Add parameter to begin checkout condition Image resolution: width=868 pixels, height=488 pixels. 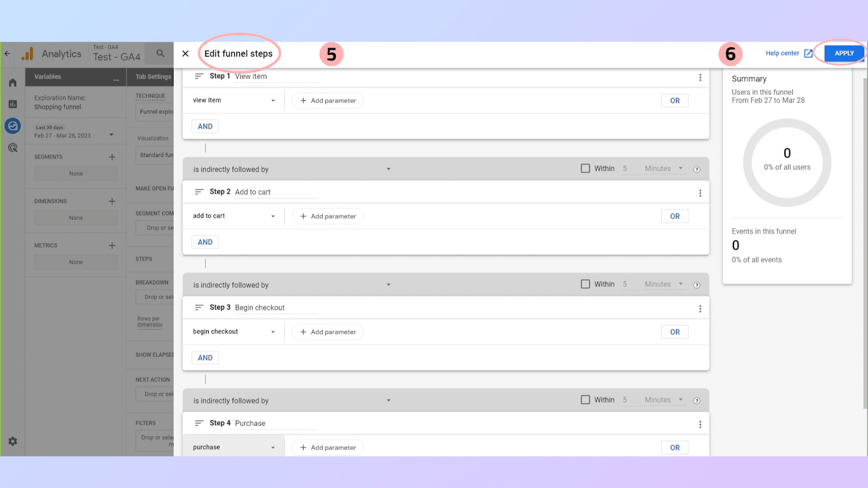tap(328, 332)
